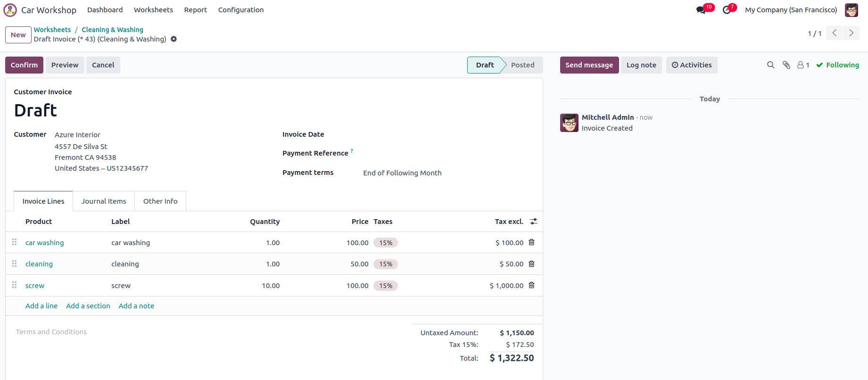This screenshot has height=380, width=868.
Task: Open activities clock icon in navbar
Action: click(727, 10)
